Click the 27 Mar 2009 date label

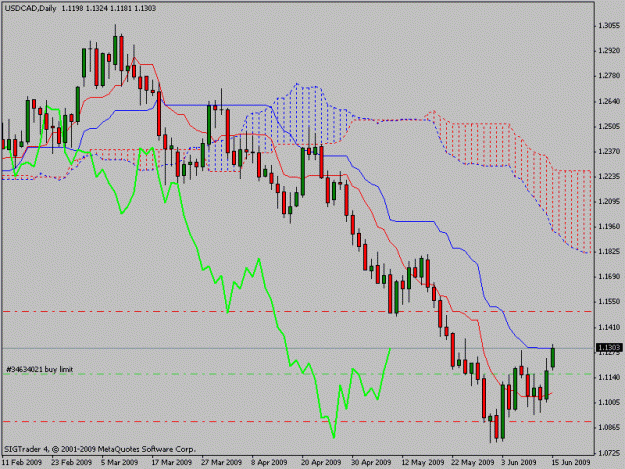click(222, 462)
